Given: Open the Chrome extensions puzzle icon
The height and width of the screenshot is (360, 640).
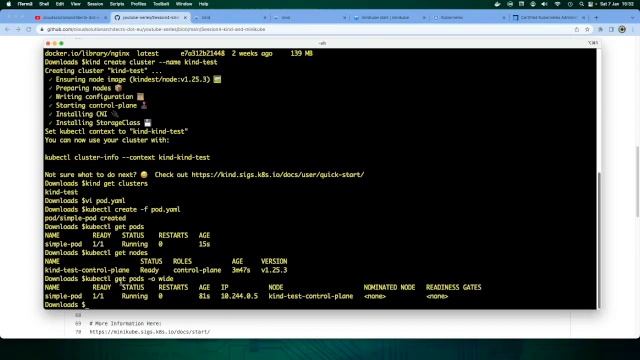Looking at the screenshot, I should [601, 29].
